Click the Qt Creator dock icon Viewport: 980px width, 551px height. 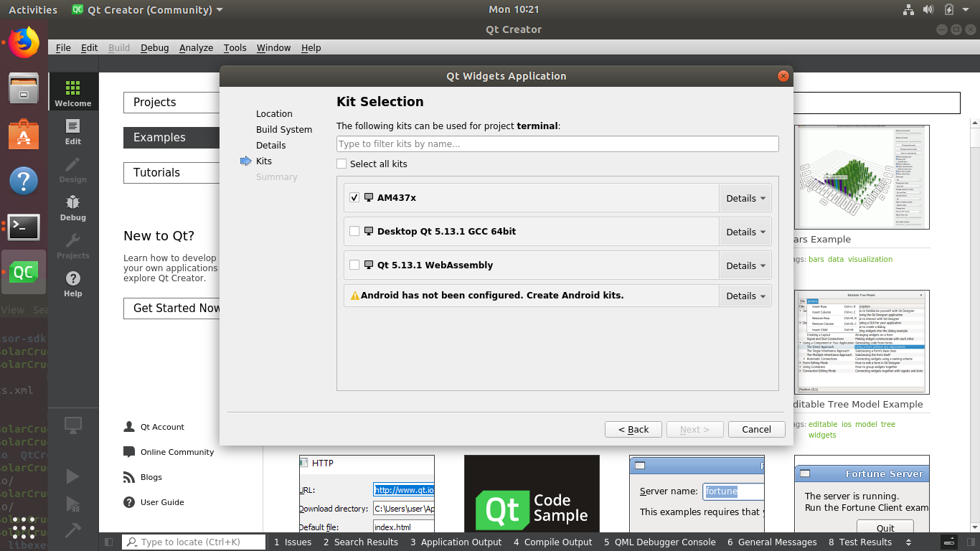(24, 272)
